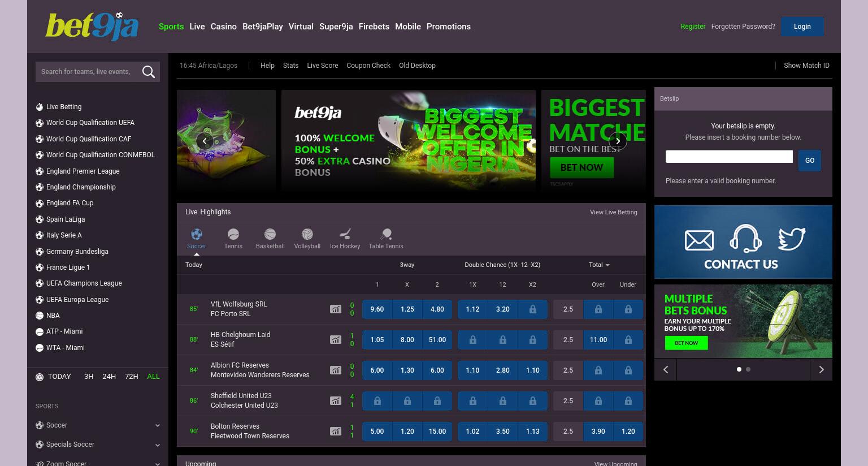Open the Sports menu

pos(171,27)
